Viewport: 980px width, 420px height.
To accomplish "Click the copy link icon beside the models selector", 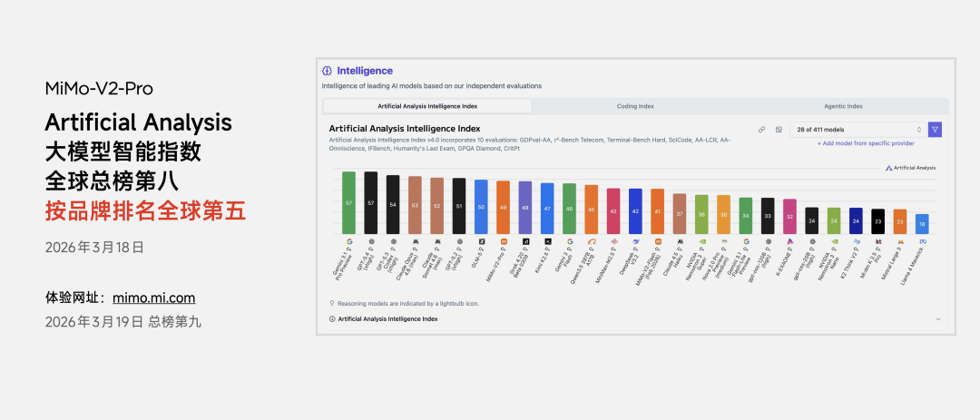I will tap(762, 130).
